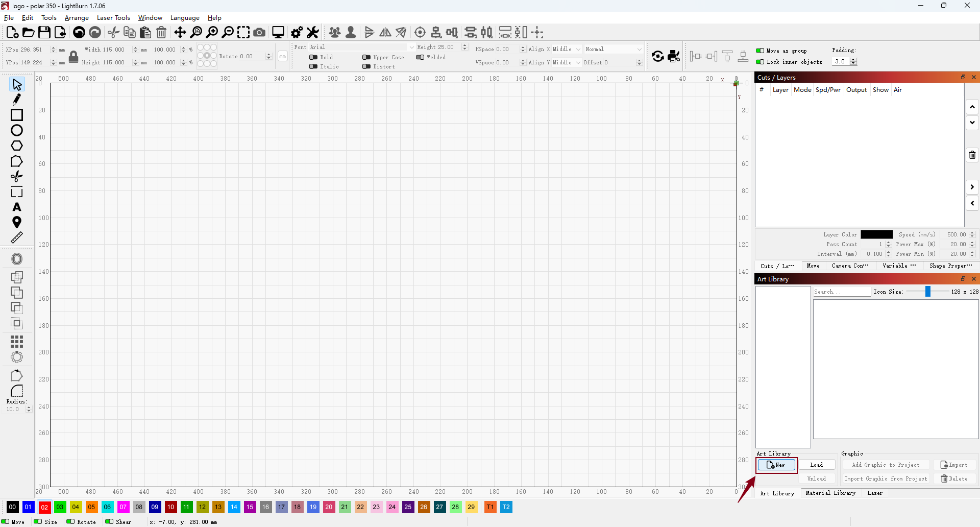Screen dimensions: 980x527
Task: Pick the Create Text tool
Action: (x=16, y=207)
